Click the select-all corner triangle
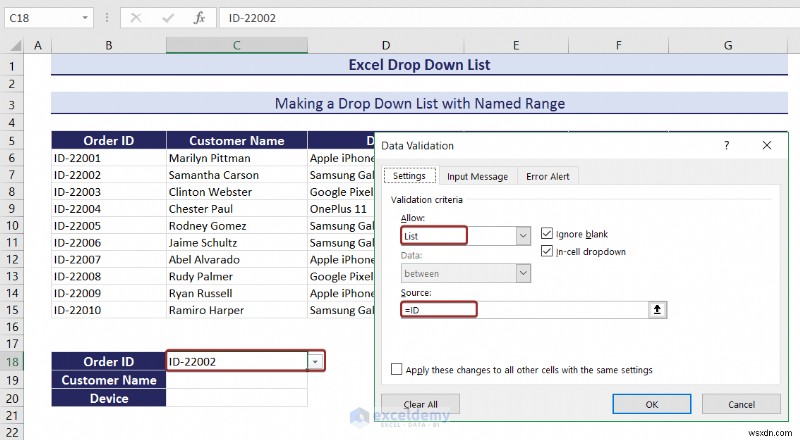This screenshot has height=440, width=800. click(x=16, y=45)
